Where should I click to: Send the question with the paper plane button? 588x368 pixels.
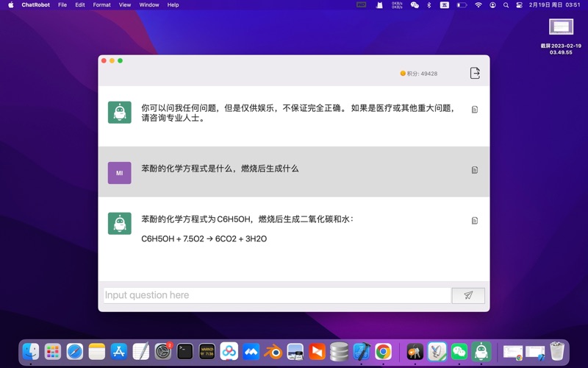(468, 295)
